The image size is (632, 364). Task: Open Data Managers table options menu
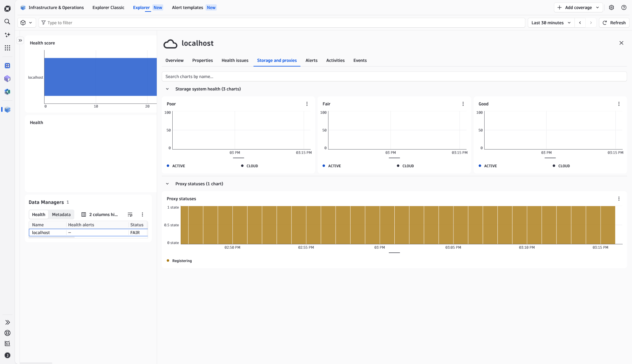tap(142, 214)
